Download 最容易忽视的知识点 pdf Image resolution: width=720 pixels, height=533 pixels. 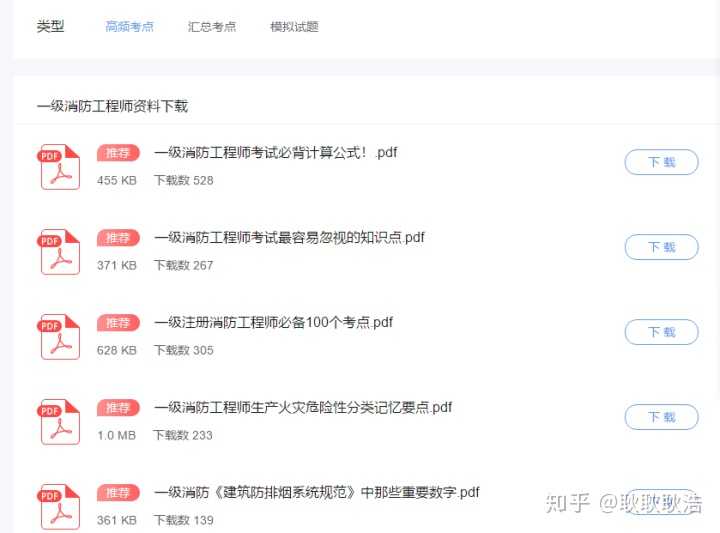pyautogui.click(x=661, y=247)
